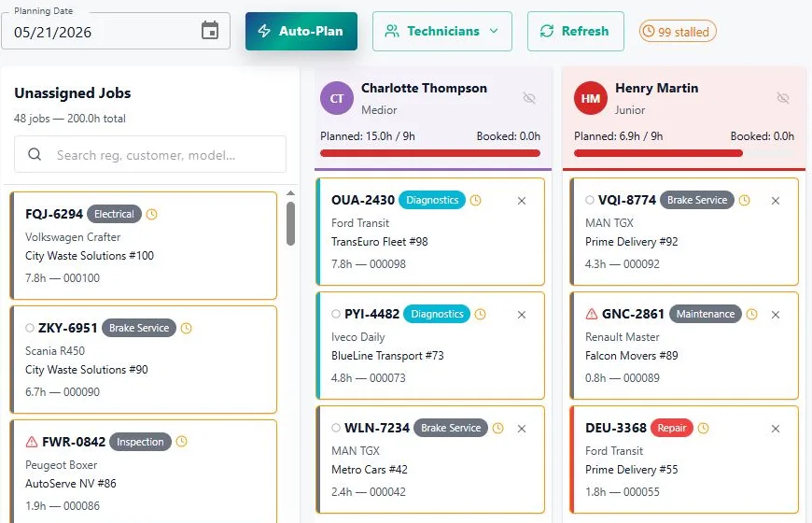Click City Waste Solutions #90 customer text
The height and width of the screenshot is (523, 812).
point(87,370)
